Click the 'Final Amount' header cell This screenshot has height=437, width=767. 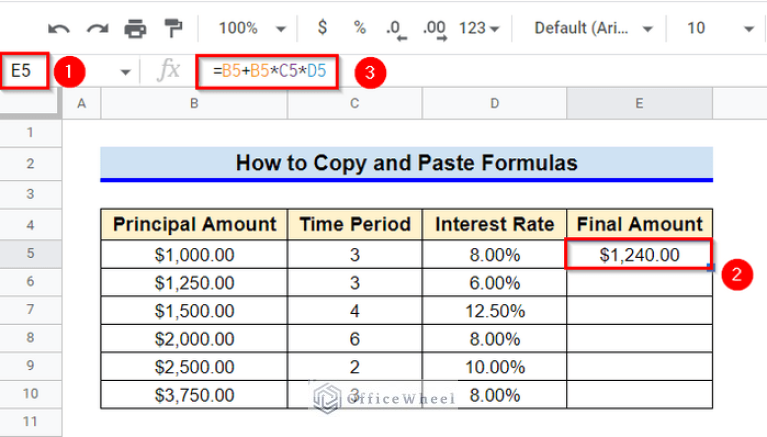coord(639,225)
